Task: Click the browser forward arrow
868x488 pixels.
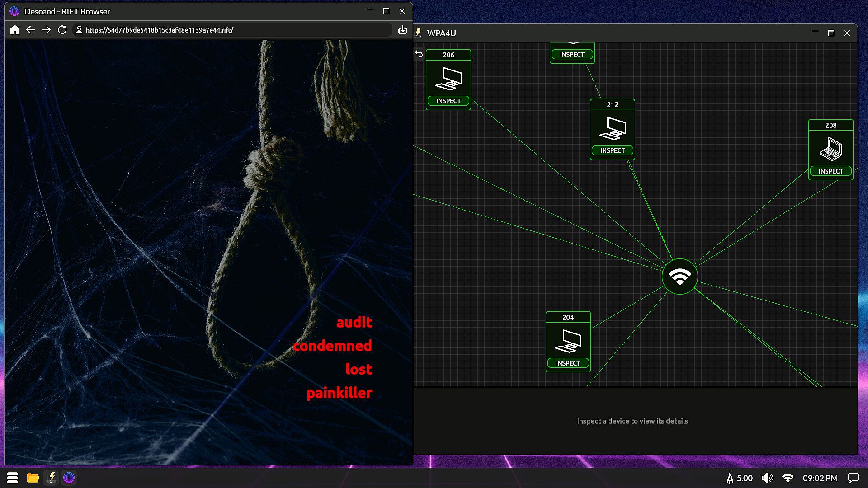Action: [46, 30]
